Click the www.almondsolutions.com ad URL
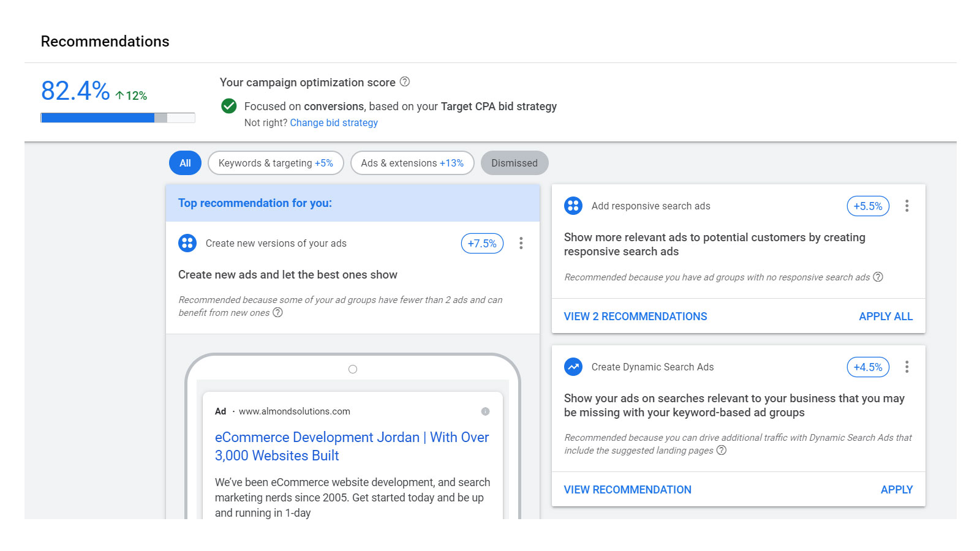Image resolution: width=980 pixels, height=551 pixels. [x=295, y=411]
